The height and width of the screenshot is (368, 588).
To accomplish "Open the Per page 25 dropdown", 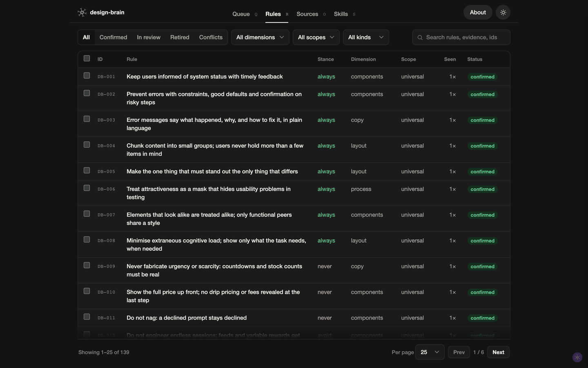I will point(430,352).
